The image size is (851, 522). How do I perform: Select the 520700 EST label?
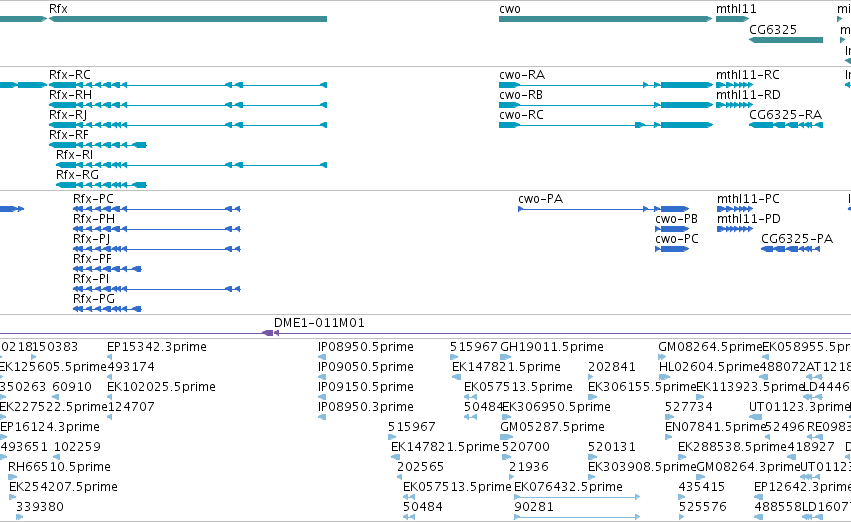[x=526, y=447]
